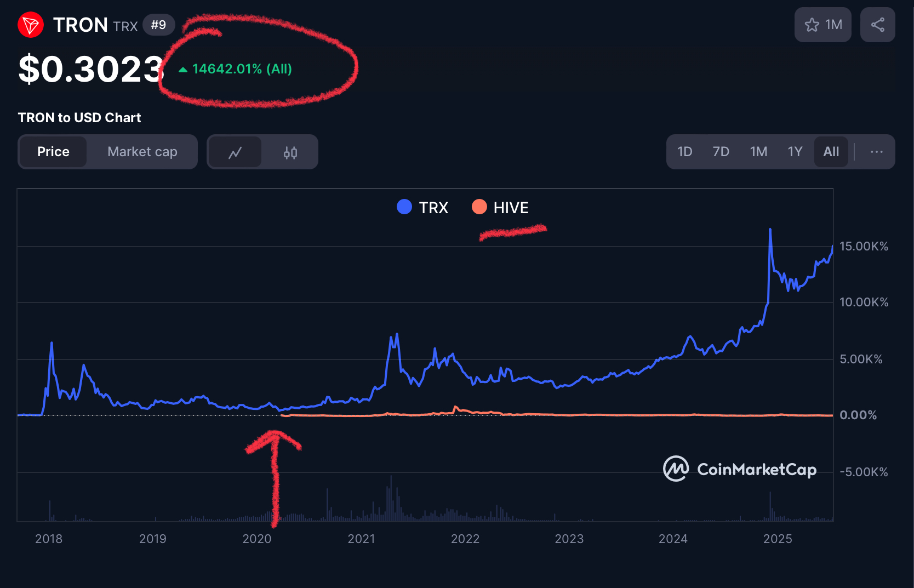Set chart range to 1Y

(795, 152)
